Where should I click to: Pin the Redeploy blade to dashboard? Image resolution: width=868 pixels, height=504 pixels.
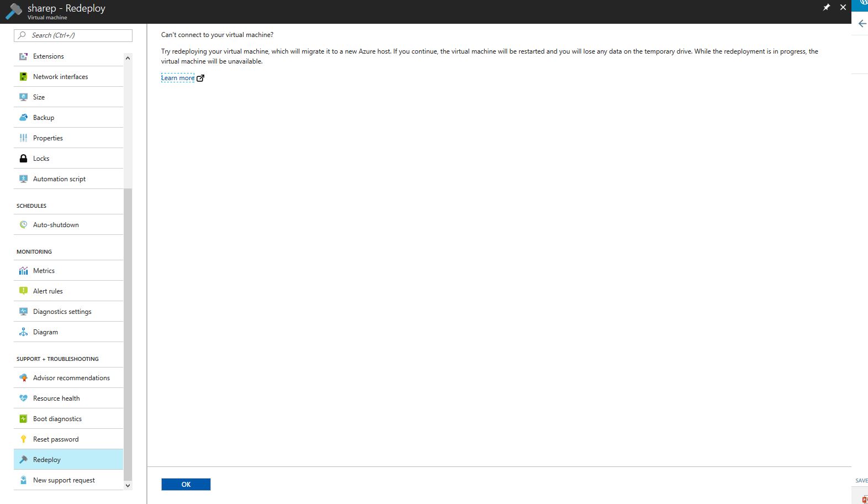click(826, 8)
